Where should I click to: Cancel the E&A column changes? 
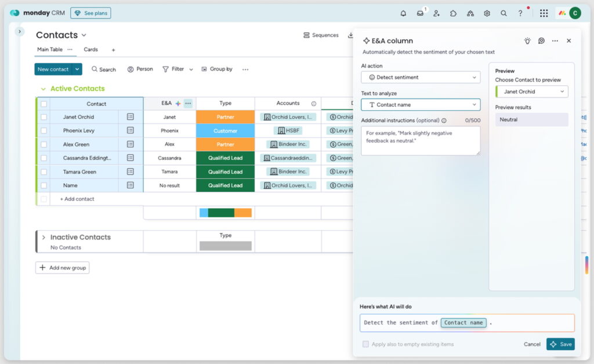tap(532, 344)
